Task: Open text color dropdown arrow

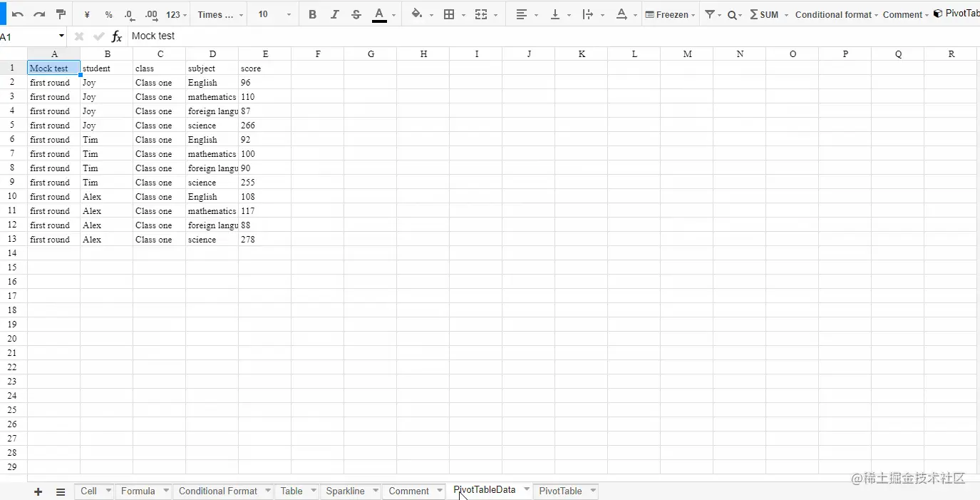Action: click(x=393, y=15)
